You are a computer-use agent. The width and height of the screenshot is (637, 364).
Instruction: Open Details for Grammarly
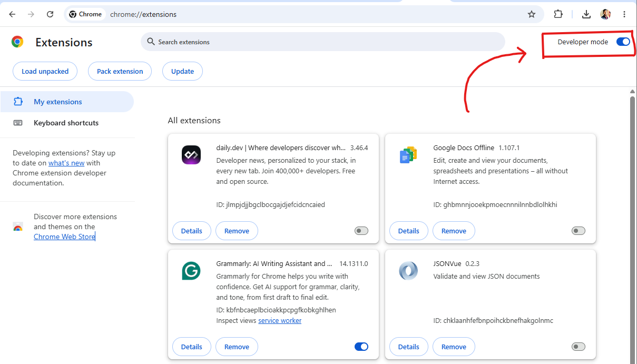click(x=192, y=347)
